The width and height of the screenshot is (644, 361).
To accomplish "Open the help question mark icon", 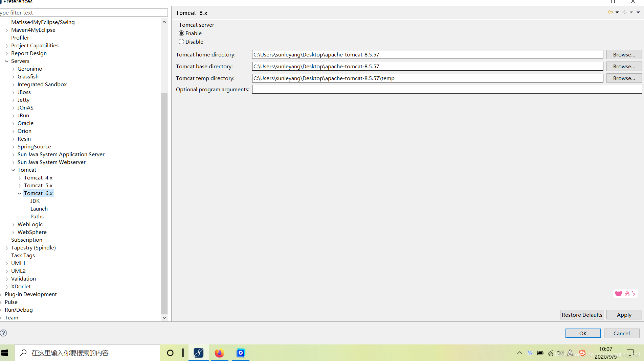I will [3, 333].
